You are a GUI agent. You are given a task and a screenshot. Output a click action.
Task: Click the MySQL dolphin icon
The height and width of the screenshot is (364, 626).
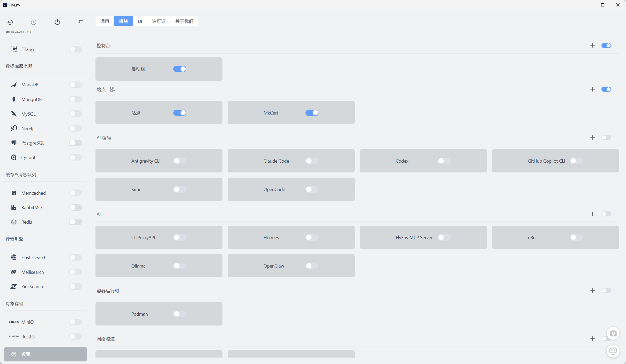[x=14, y=114]
